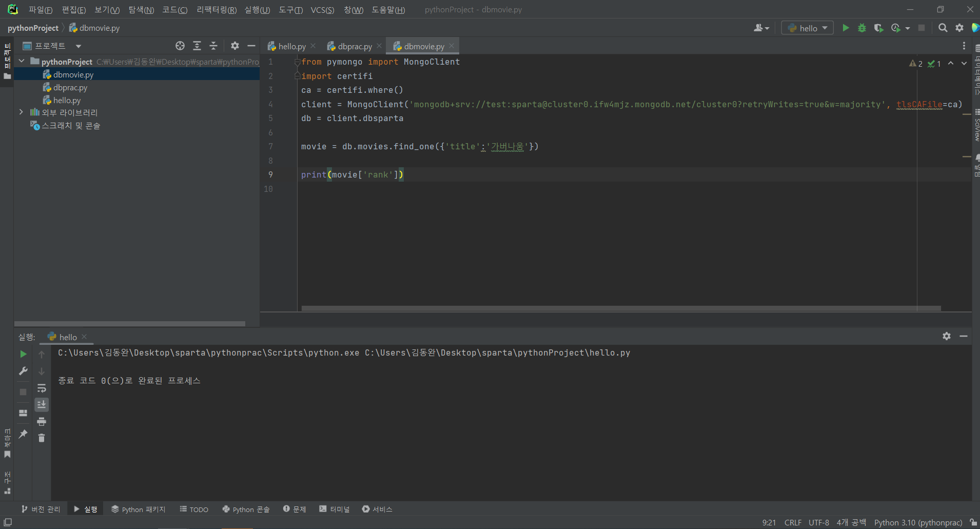This screenshot has width=980, height=529.
Task: Open project panel options gear
Action: pyautogui.click(x=235, y=46)
